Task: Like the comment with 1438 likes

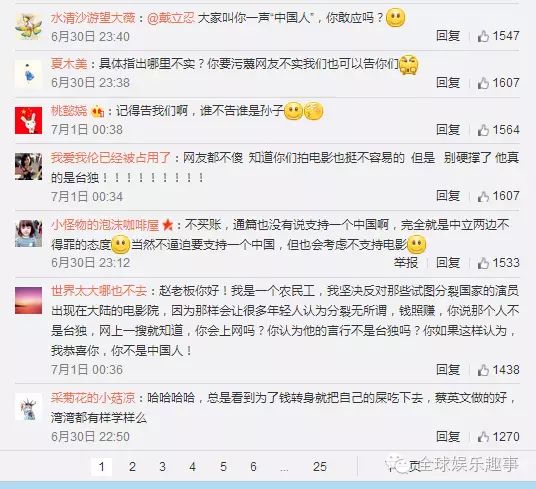Action: [x=483, y=370]
